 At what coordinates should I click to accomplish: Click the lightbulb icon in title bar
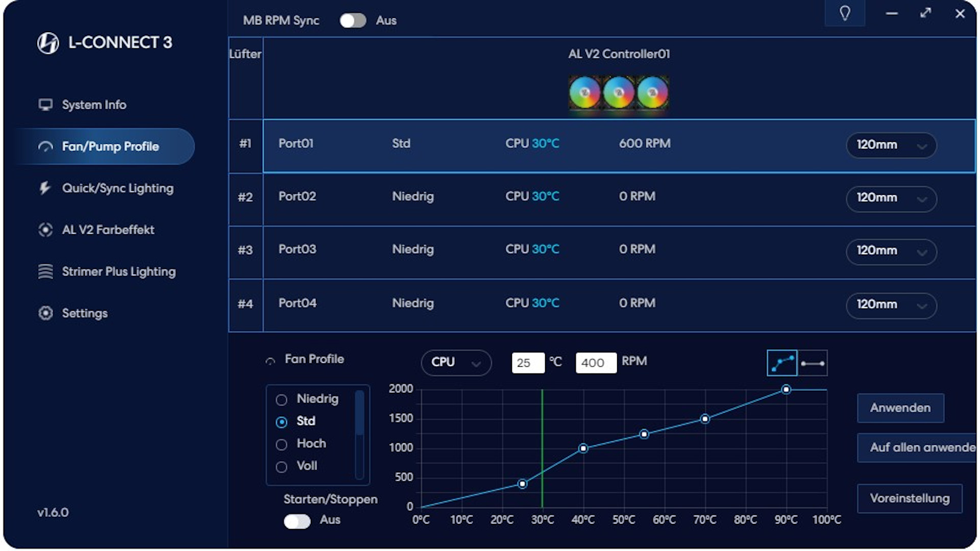click(x=845, y=13)
